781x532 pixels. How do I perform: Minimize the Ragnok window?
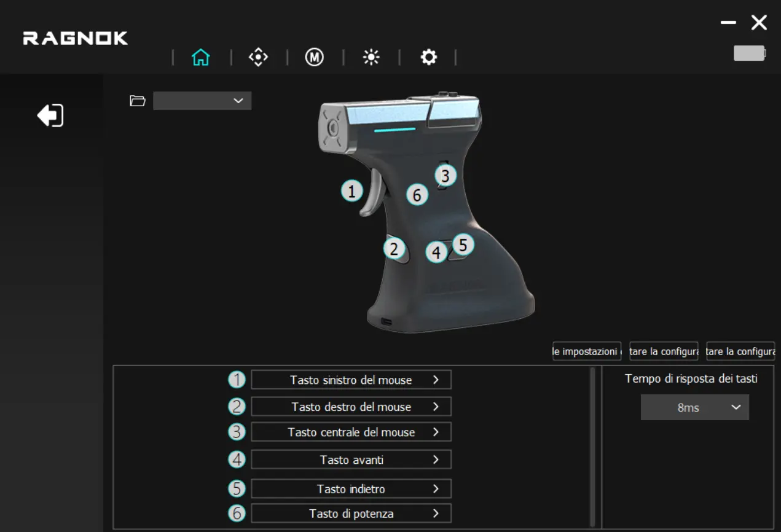tap(728, 23)
